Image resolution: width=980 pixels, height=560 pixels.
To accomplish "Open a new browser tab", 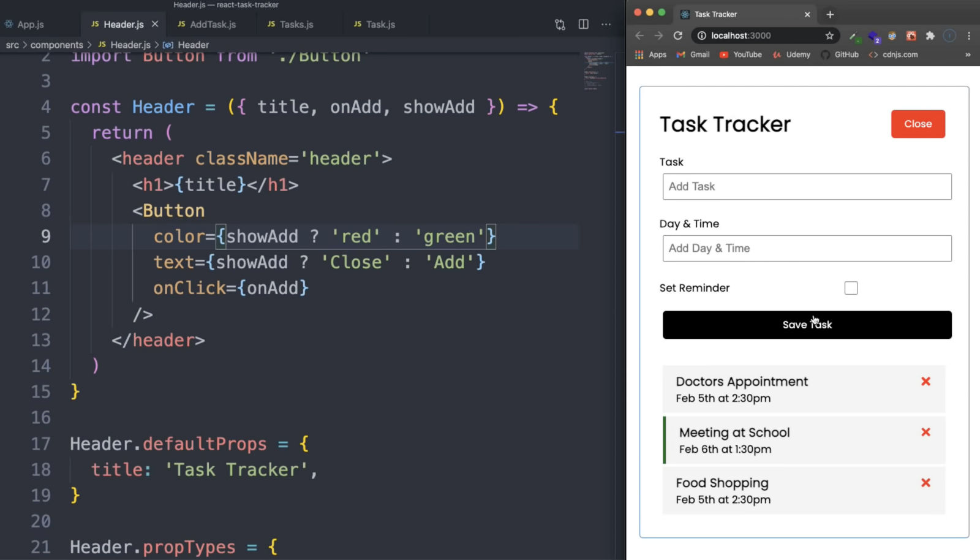I will pyautogui.click(x=830, y=14).
